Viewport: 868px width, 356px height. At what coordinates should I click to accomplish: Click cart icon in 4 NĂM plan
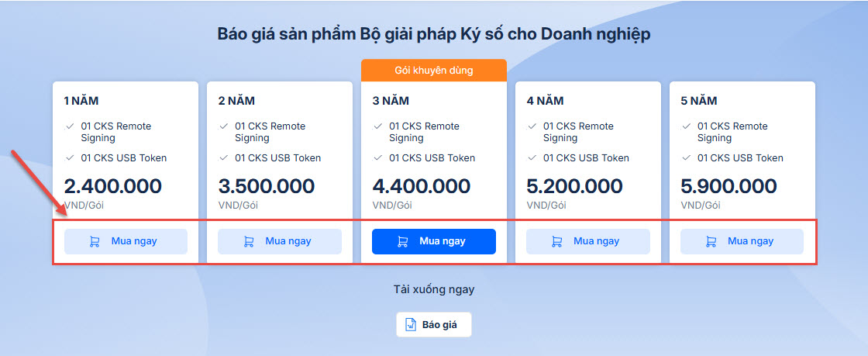point(557,241)
